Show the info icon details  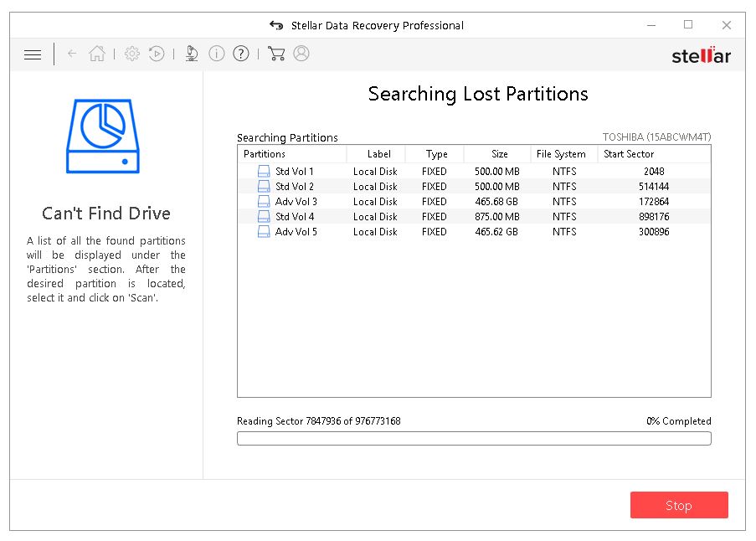click(217, 54)
